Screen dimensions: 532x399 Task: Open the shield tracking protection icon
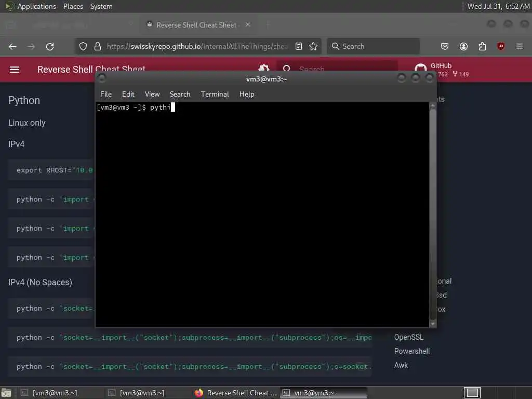(83, 46)
